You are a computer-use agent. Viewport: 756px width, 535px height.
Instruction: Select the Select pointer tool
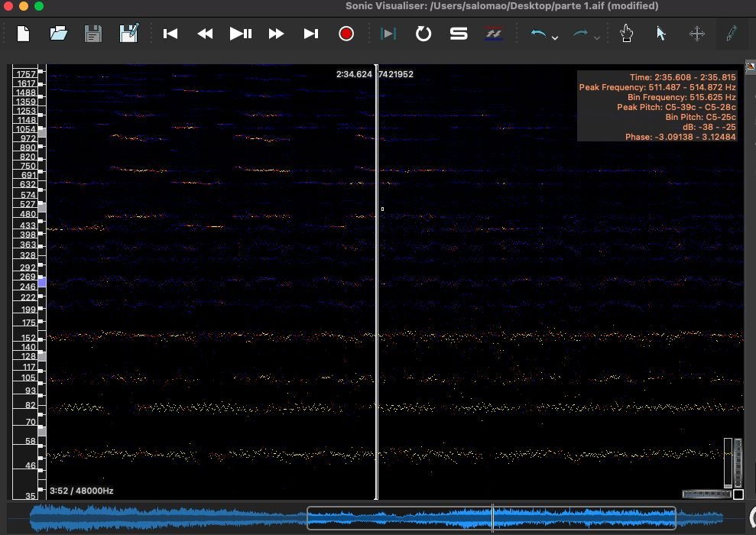[x=661, y=34]
